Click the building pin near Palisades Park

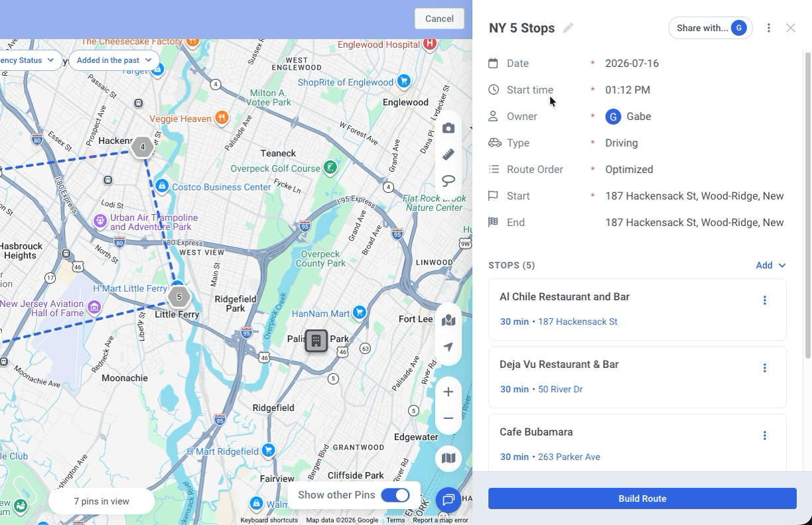pos(316,341)
